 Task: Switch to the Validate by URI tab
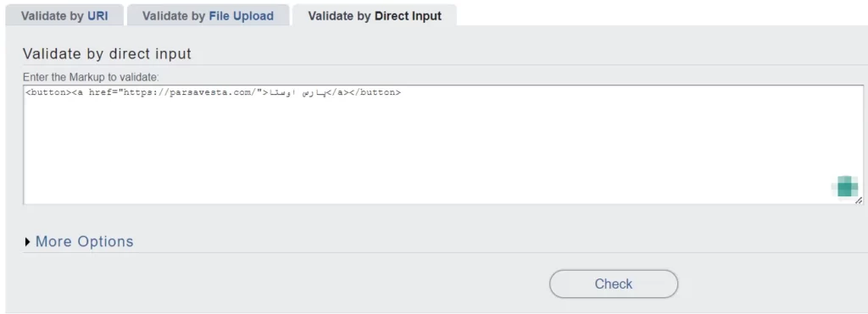click(x=64, y=15)
